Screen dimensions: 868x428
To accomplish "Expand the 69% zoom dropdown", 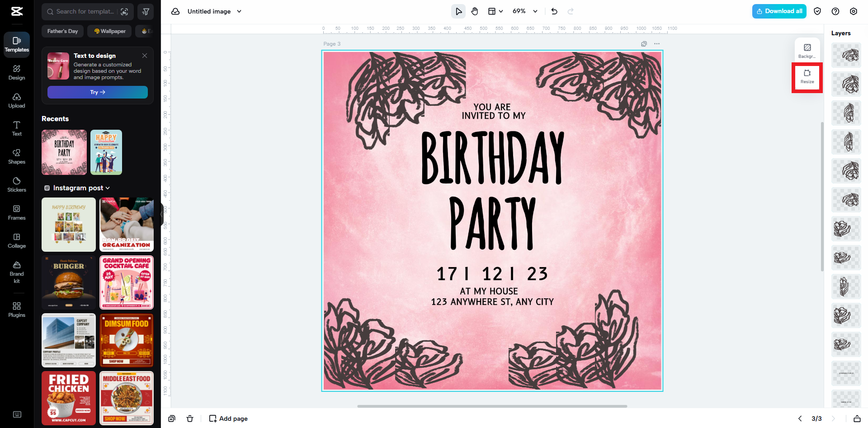I will click(x=535, y=11).
